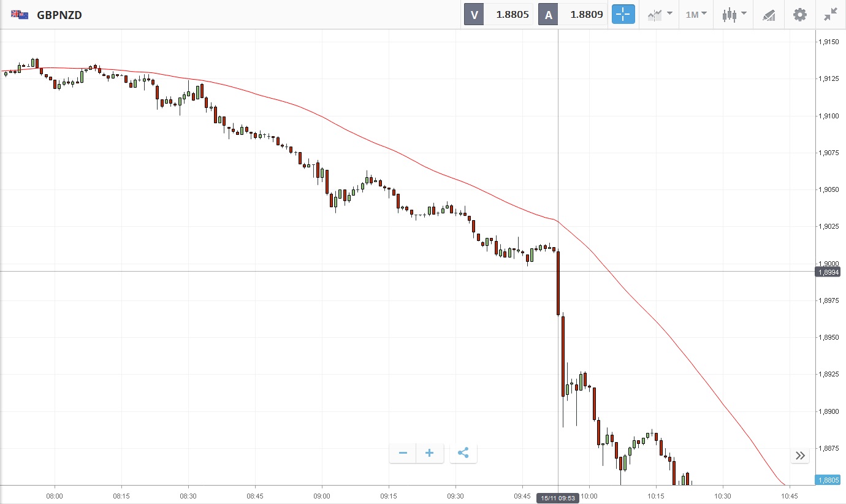Zoom in the chart with plus
Image resolution: width=846 pixels, height=504 pixels.
click(430, 453)
